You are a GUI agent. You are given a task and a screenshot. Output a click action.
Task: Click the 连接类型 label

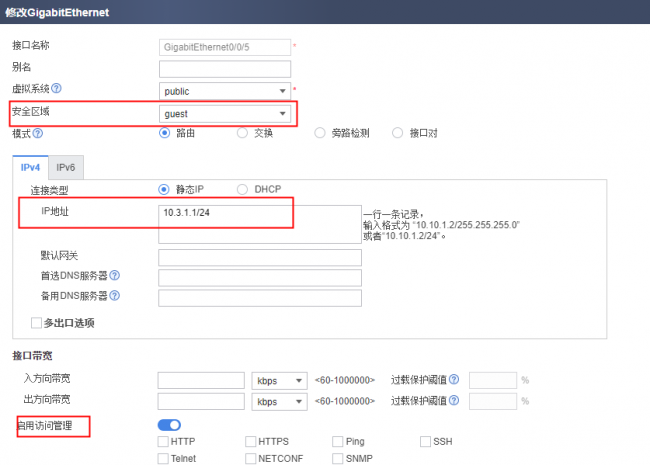(x=49, y=190)
